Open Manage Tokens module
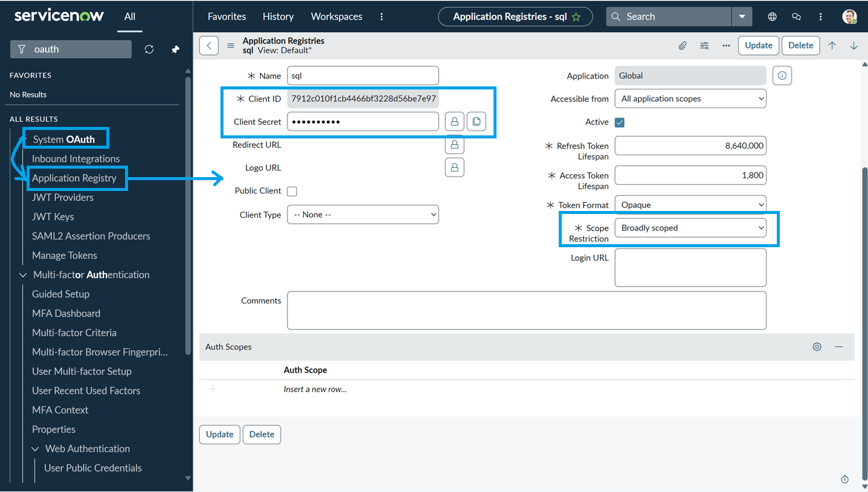This screenshot has height=492, width=868. click(x=65, y=256)
